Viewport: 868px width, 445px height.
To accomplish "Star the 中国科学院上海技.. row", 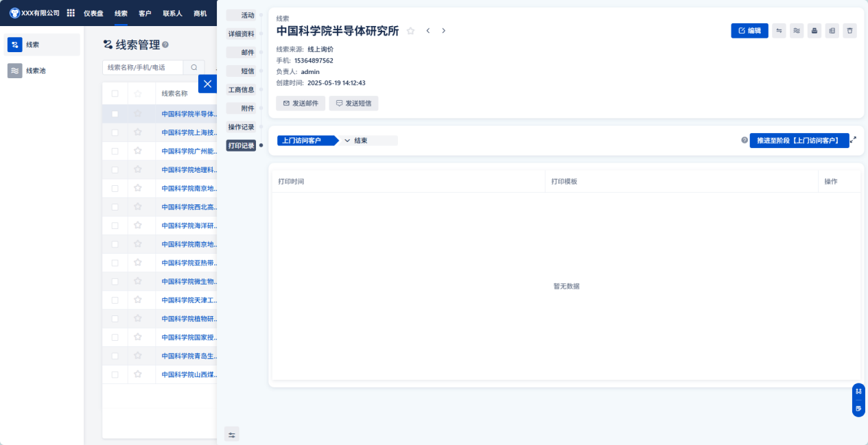I will pyautogui.click(x=137, y=132).
